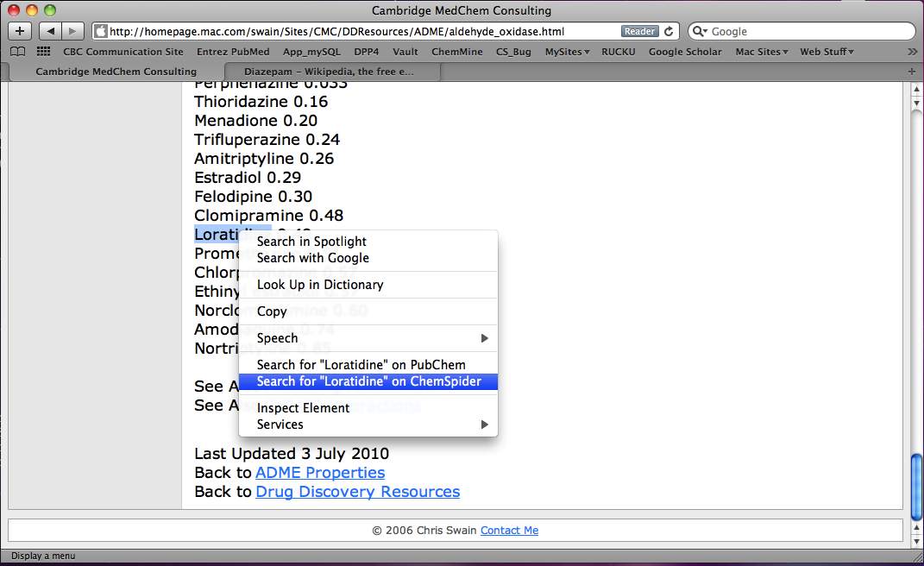This screenshot has height=566, width=924.
Task: Click the window resize grip corner
Action: tap(916, 556)
